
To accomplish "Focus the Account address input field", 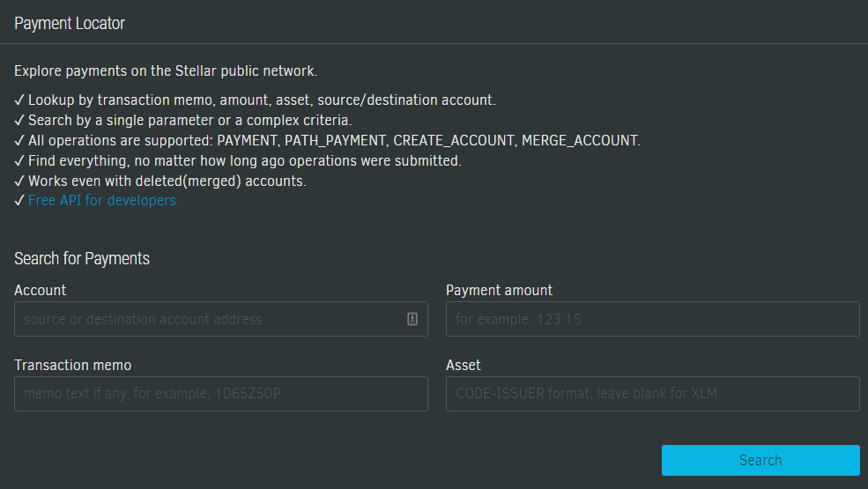I will tap(207, 319).
